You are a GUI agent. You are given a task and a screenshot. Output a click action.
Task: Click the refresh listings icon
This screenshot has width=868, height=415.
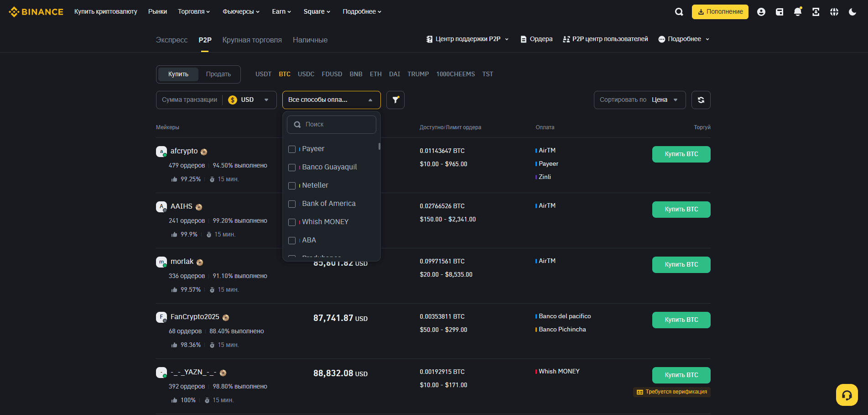701,100
